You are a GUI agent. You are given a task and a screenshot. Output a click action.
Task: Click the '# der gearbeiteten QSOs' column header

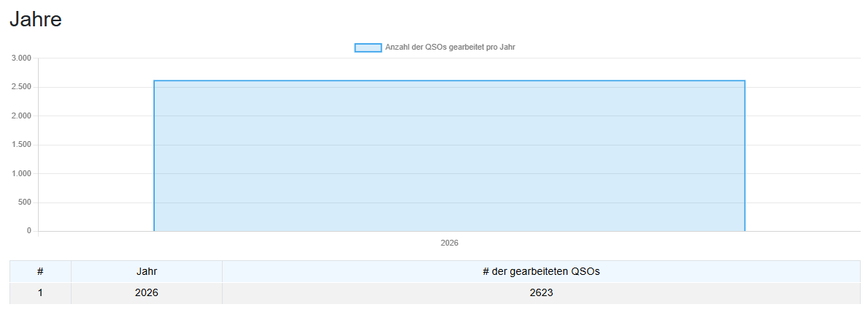tap(541, 272)
